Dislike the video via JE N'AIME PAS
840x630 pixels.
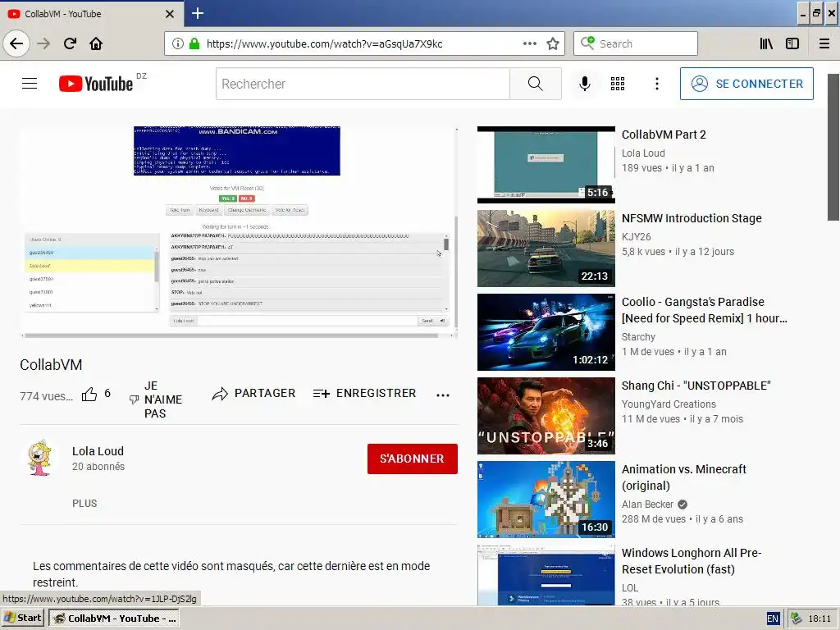(157, 399)
